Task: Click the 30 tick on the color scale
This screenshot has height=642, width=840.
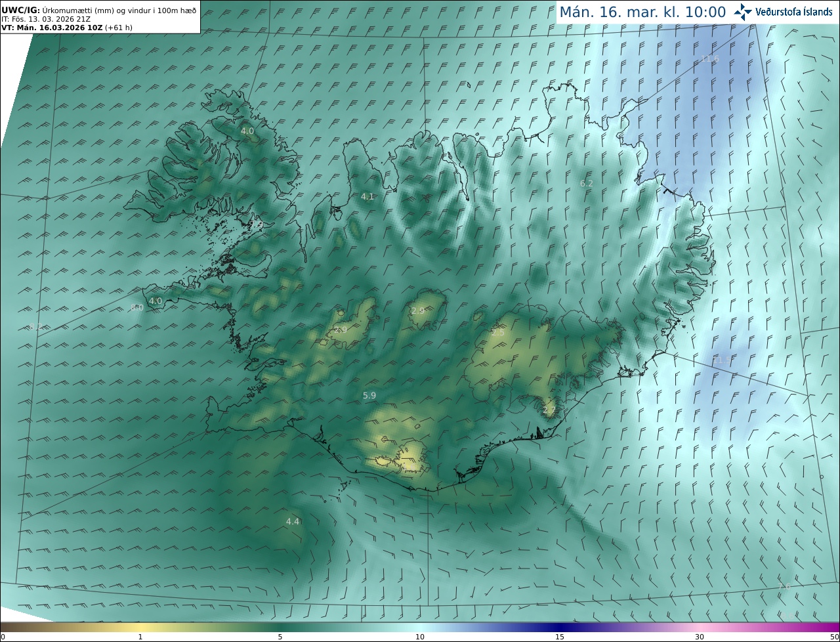Action: click(700, 637)
